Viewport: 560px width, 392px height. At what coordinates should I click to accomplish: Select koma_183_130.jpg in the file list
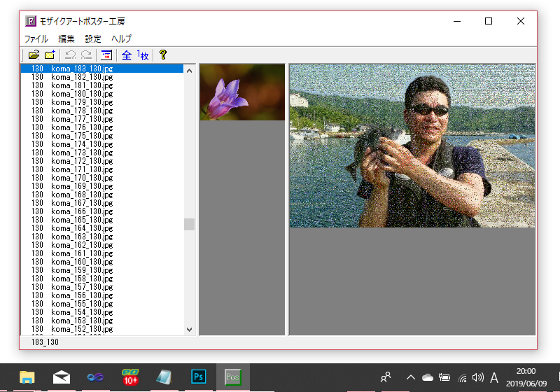[81, 69]
